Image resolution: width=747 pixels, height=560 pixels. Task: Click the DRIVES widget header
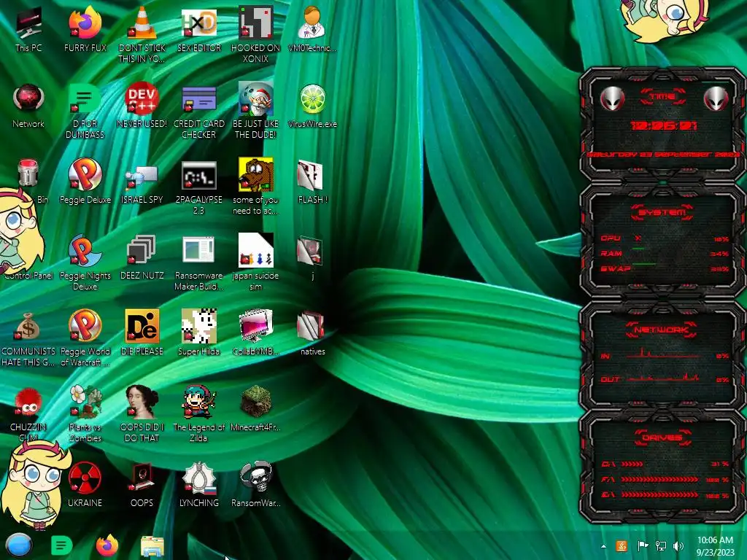pos(662,437)
